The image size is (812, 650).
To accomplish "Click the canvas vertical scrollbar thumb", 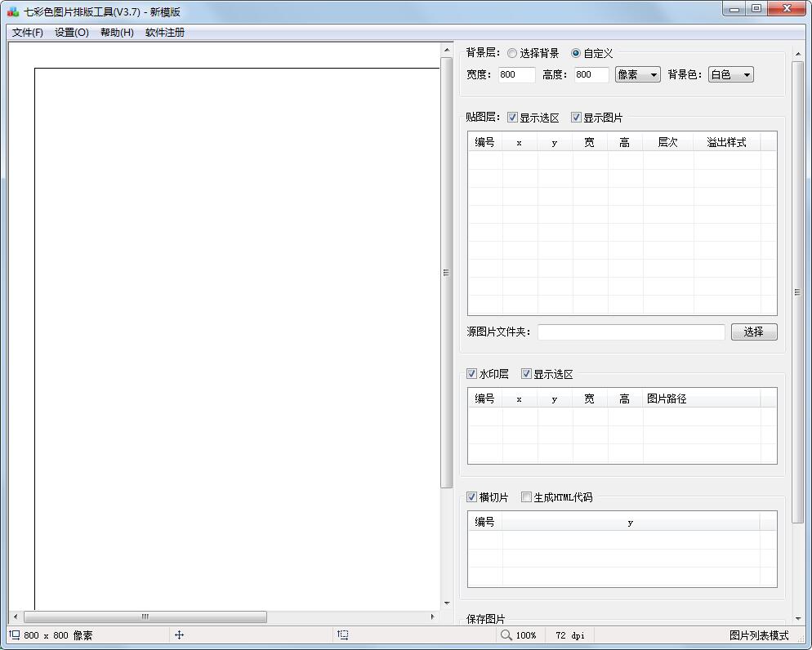I will 446,273.
